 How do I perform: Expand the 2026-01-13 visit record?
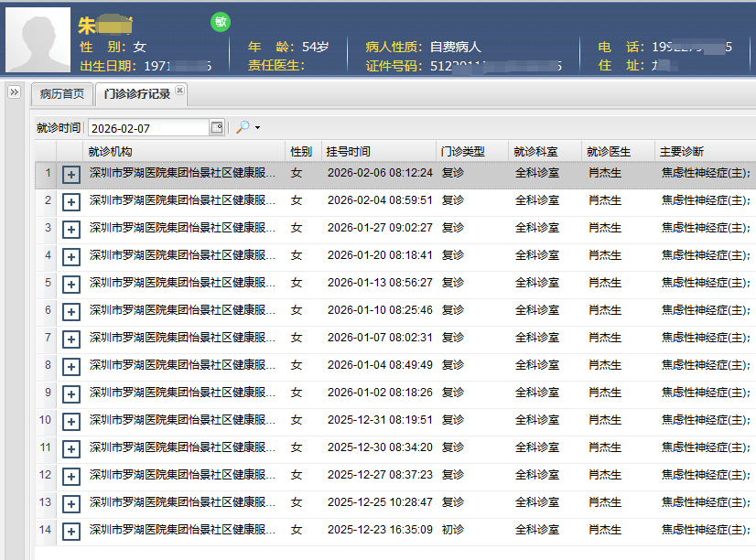click(71, 285)
